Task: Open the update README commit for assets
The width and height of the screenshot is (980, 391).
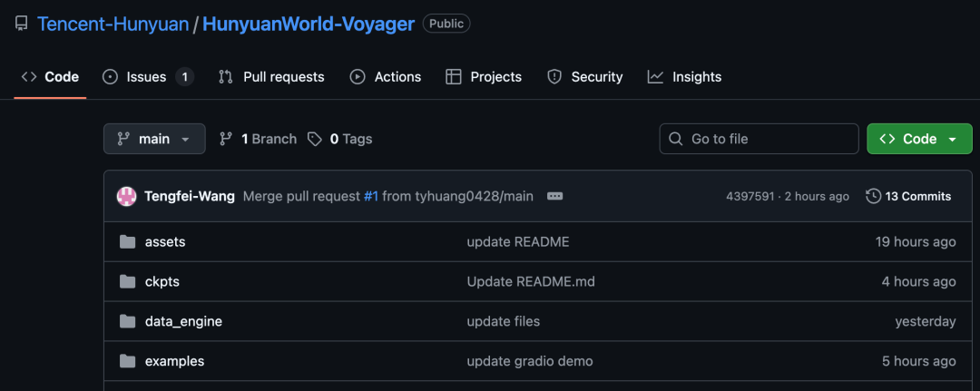Action: tap(518, 241)
